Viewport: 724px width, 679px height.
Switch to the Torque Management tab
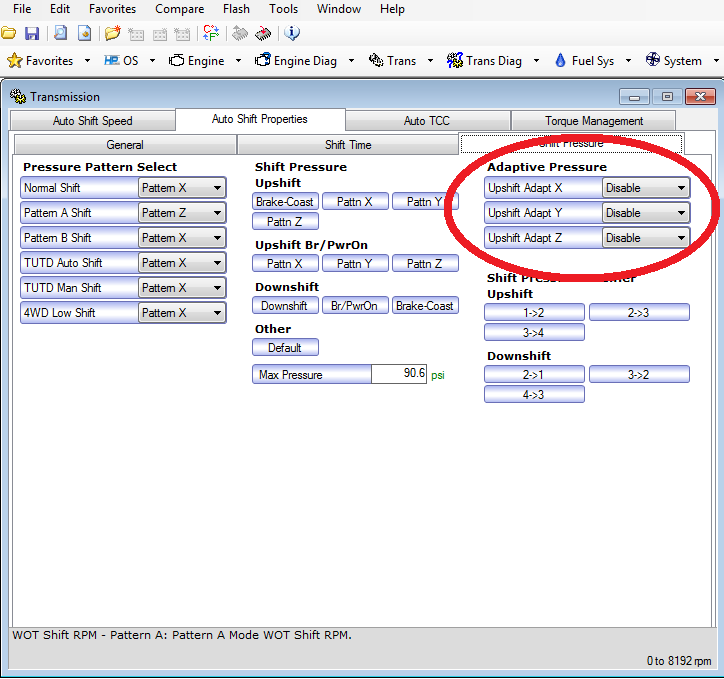pyautogui.click(x=594, y=120)
